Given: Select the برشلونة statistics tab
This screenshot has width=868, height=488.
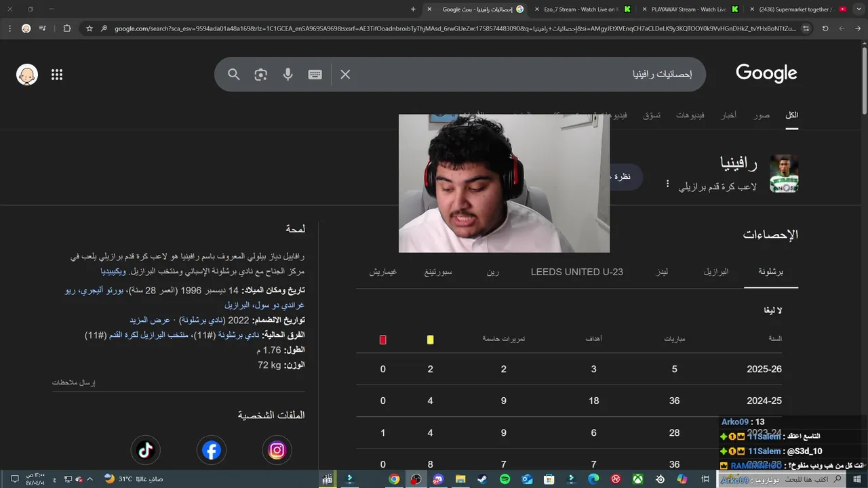Looking at the screenshot, I should pyautogui.click(x=770, y=272).
